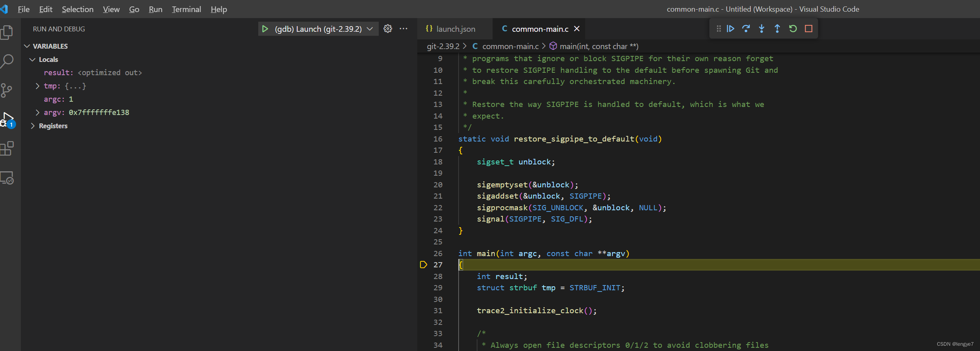This screenshot has width=980, height=351.
Task: Click Step Over in debug toolbar
Action: coord(746,29)
